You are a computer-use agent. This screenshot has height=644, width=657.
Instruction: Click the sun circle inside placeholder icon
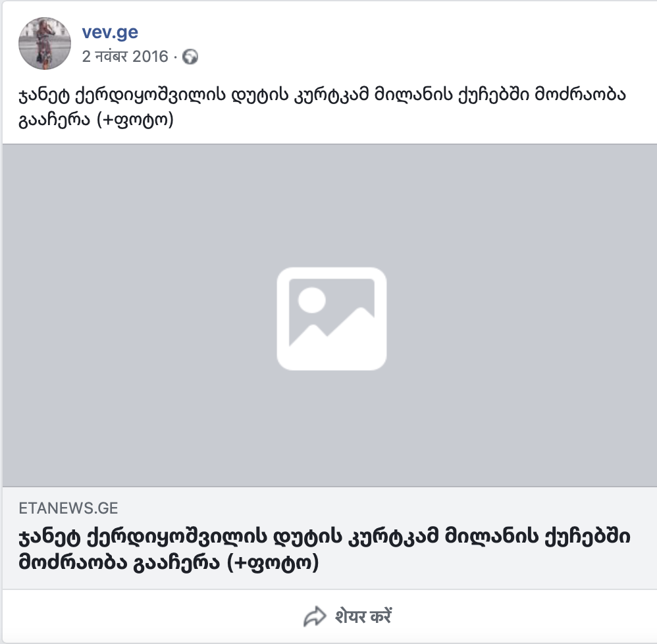[312, 300]
